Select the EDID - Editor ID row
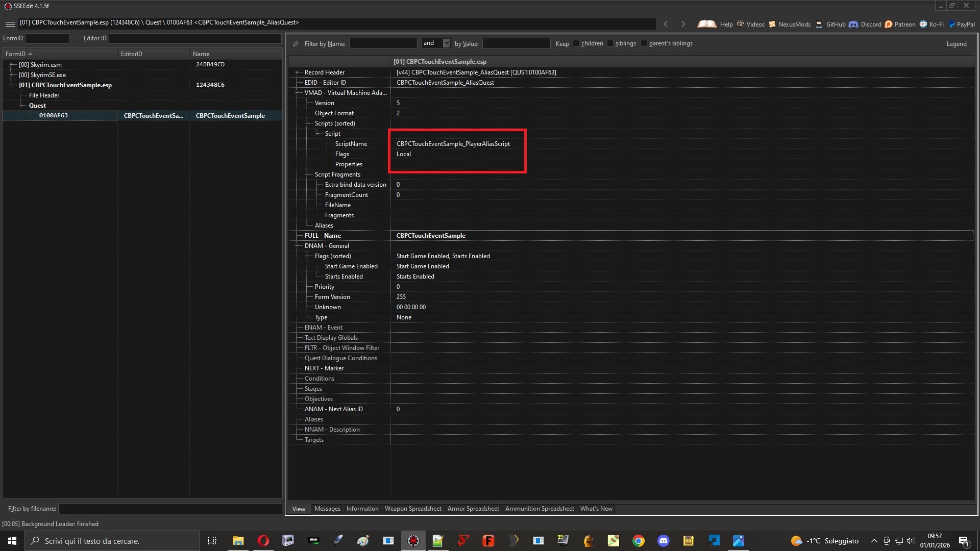Image resolution: width=980 pixels, height=551 pixels. 631,83
